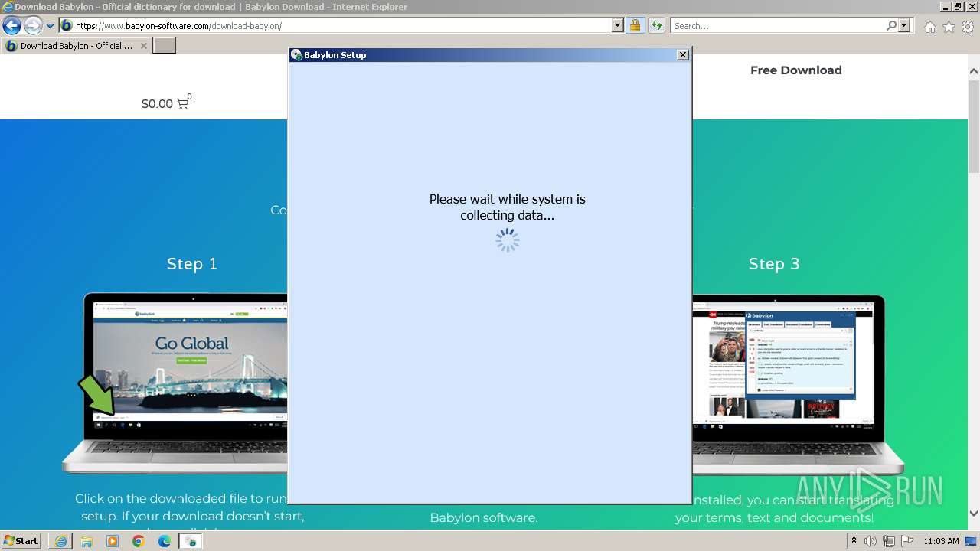Open the media player taskbar icon
The image size is (980, 551).
pyautogui.click(x=113, y=541)
